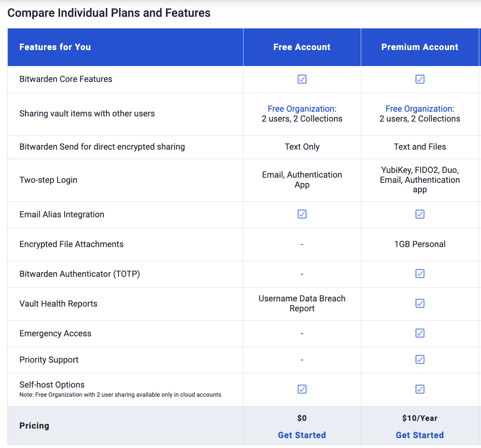The image size is (481, 448).
Task: Click Priority Support Premium checkmark
Action: pos(420,360)
